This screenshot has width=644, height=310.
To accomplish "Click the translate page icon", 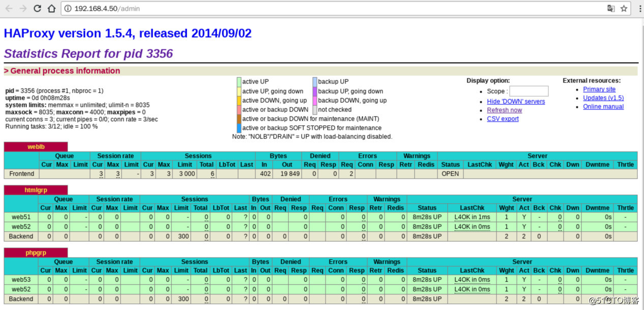I will click(x=611, y=9).
